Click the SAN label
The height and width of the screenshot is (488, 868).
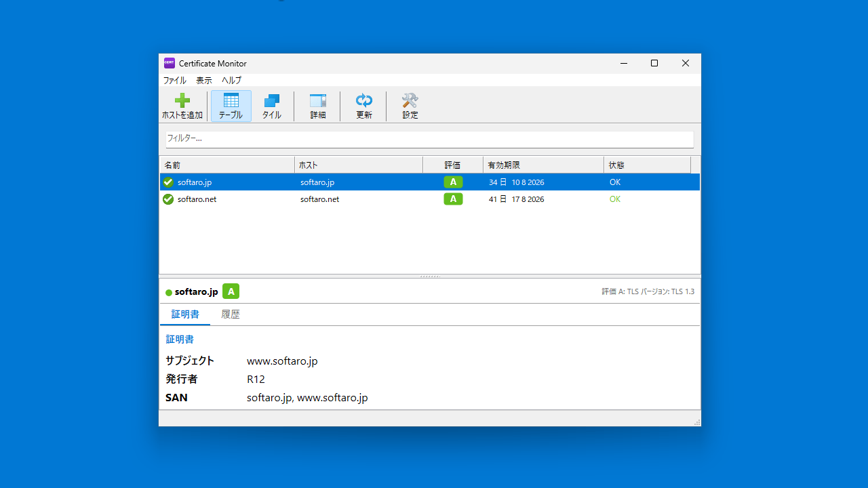pos(176,398)
